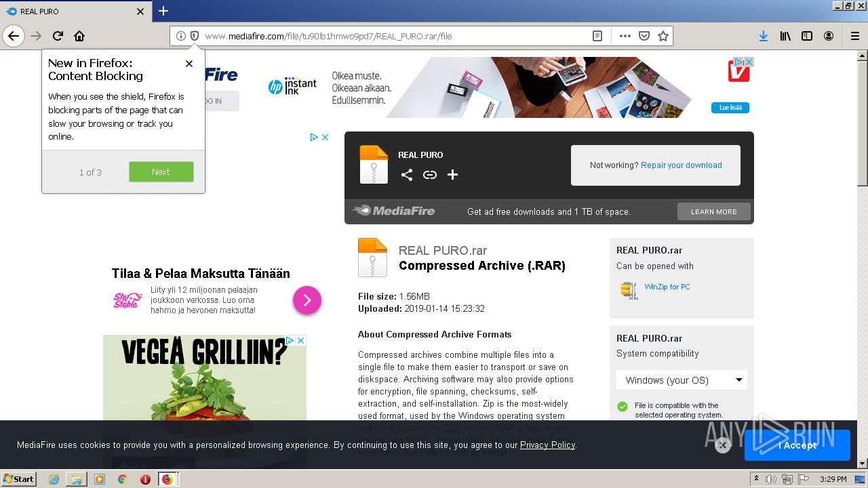This screenshot has height=488, width=868.
Task: Open media player from taskbar
Action: (100, 479)
